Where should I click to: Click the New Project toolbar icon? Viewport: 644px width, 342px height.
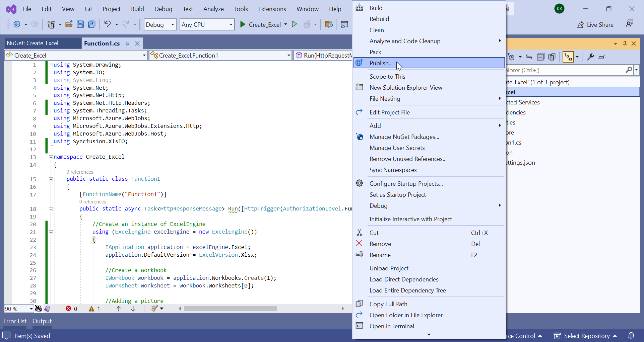(x=51, y=24)
